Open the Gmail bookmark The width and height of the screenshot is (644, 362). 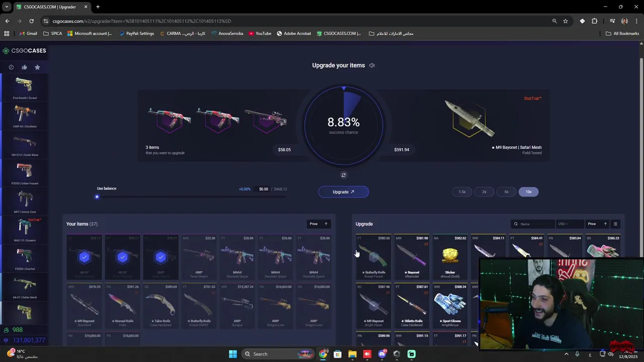pyautogui.click(x=28, y=34)
